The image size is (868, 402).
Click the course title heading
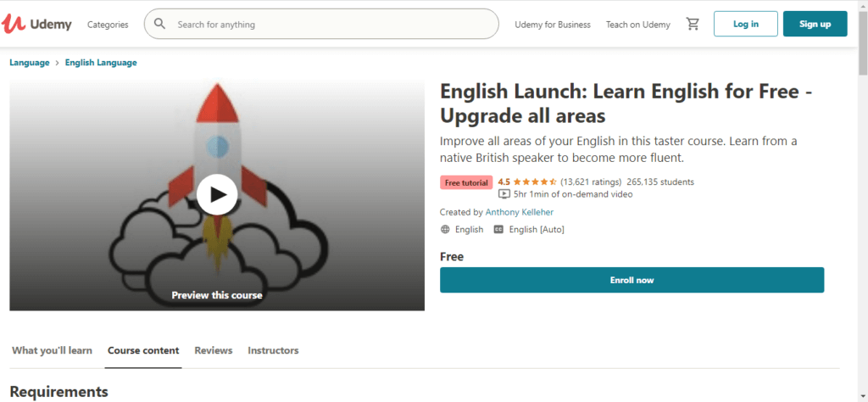click(626, 103)
